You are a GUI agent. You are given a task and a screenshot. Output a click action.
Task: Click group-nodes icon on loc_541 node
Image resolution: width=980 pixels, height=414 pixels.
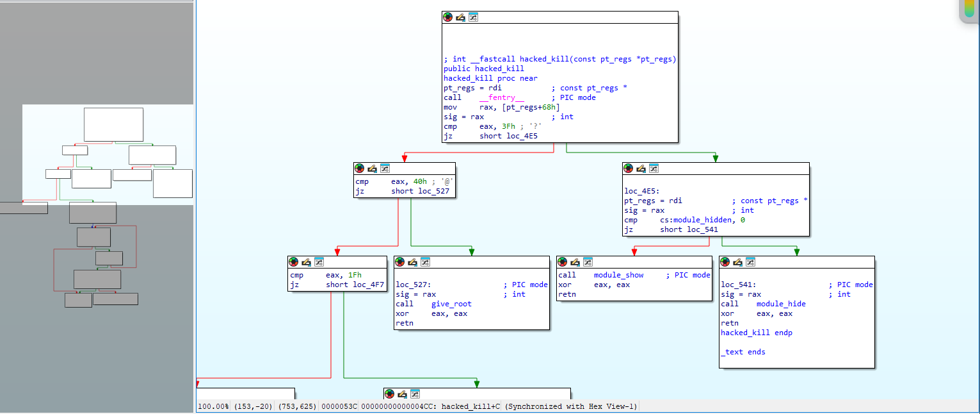(751, 261)
